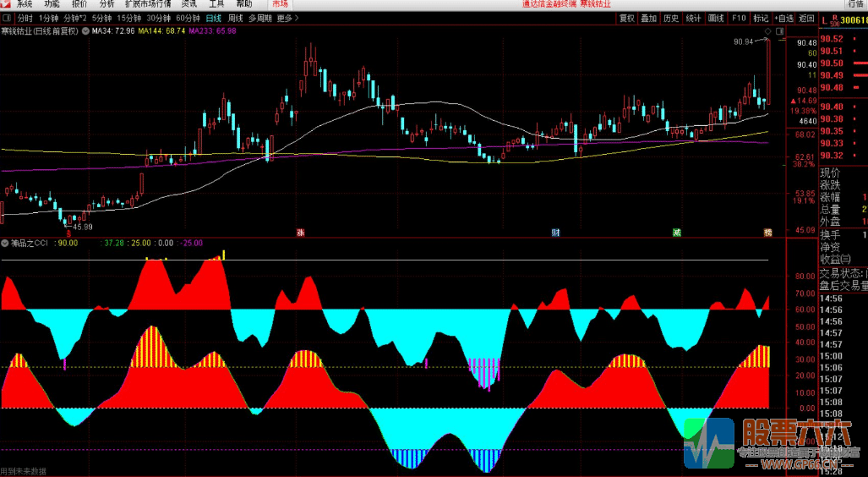Open the 帮助 menu

point(244,4)
